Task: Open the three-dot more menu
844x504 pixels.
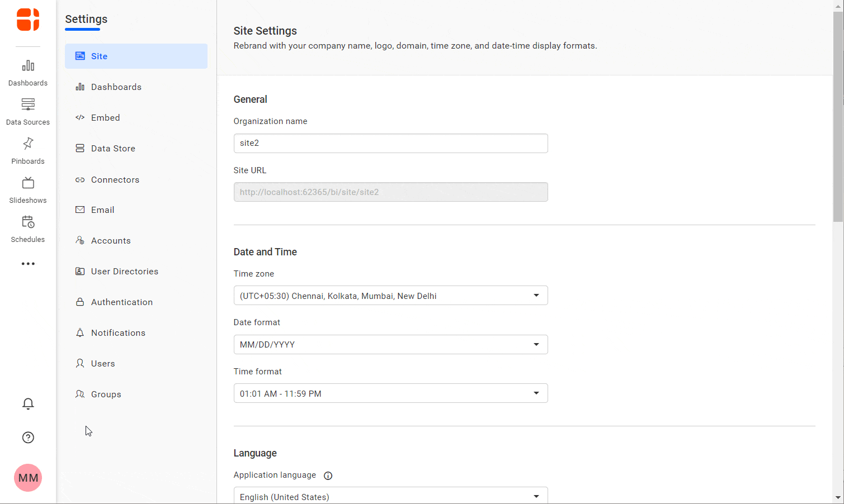Action: [x=28, y=264]
